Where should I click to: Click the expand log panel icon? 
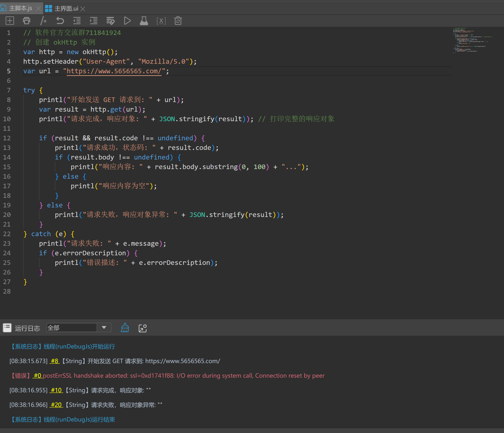[x=143, y=328]
